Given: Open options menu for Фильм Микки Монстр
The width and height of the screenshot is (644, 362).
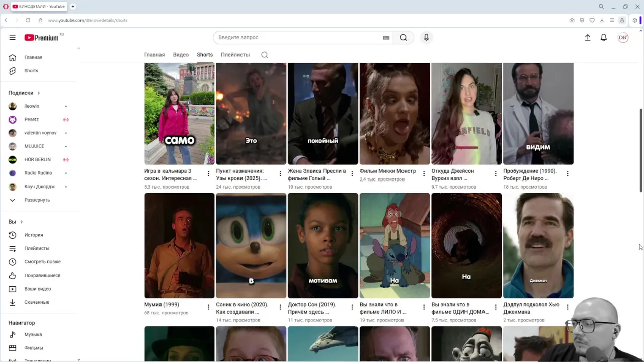Looking at the screenshot, I should [424, 174].
